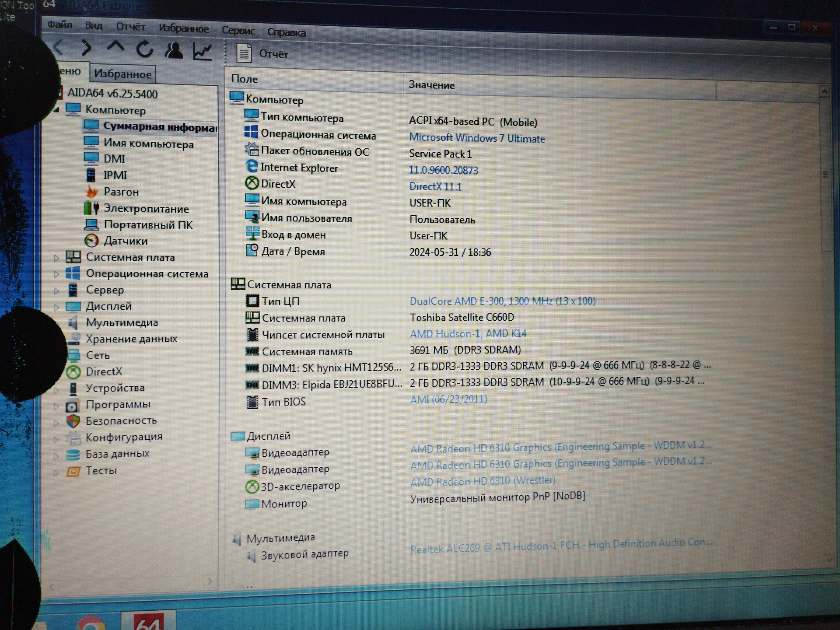Click the Безопасность shield icon
This screenshot has height=630, width=840.
point(73,421)
